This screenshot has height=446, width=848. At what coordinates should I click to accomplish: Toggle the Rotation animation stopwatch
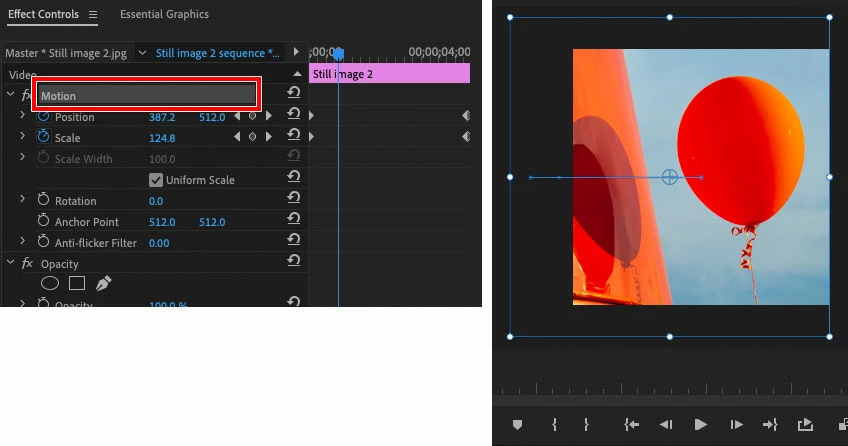[x=43, y=199]
